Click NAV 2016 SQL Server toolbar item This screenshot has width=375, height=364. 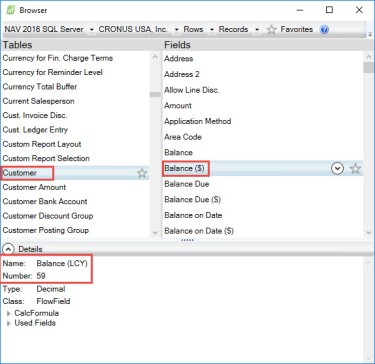[x=44, y=29]
